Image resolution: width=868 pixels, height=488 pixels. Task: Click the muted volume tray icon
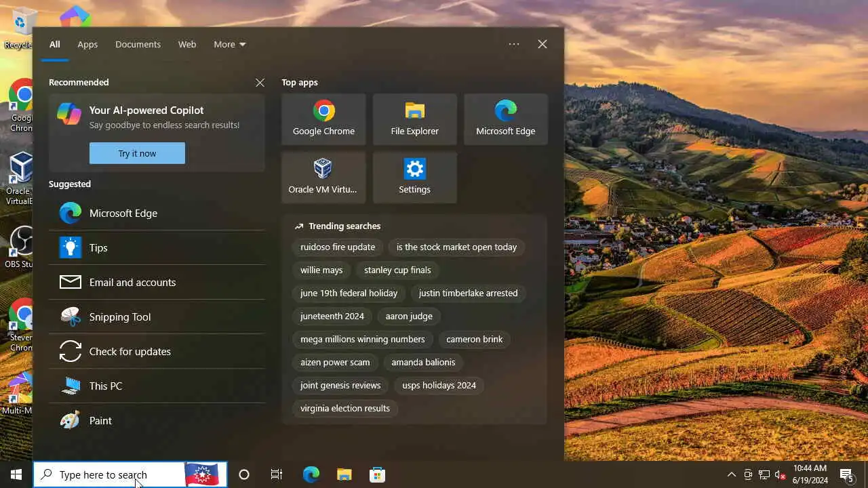pyautogui.click(x=781, y=474)
